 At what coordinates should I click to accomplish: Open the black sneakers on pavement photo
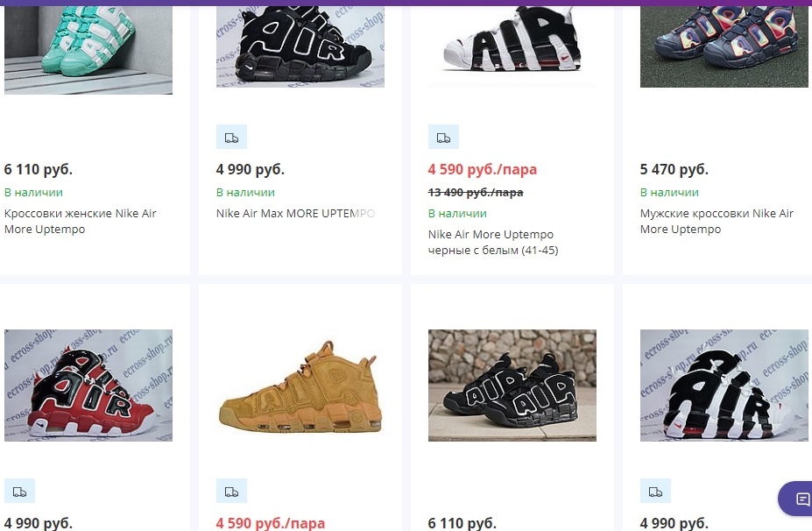512,385
